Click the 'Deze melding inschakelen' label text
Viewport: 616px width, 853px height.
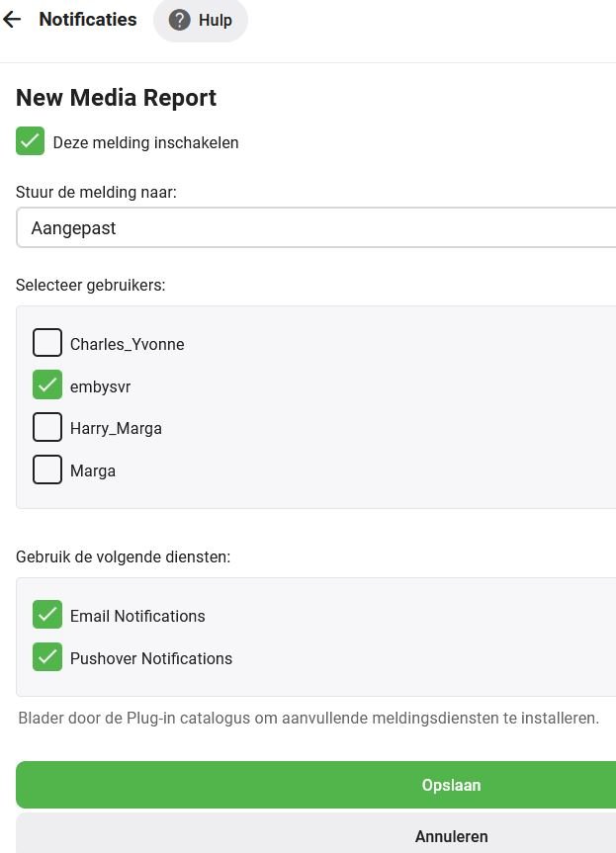(145, 142)
